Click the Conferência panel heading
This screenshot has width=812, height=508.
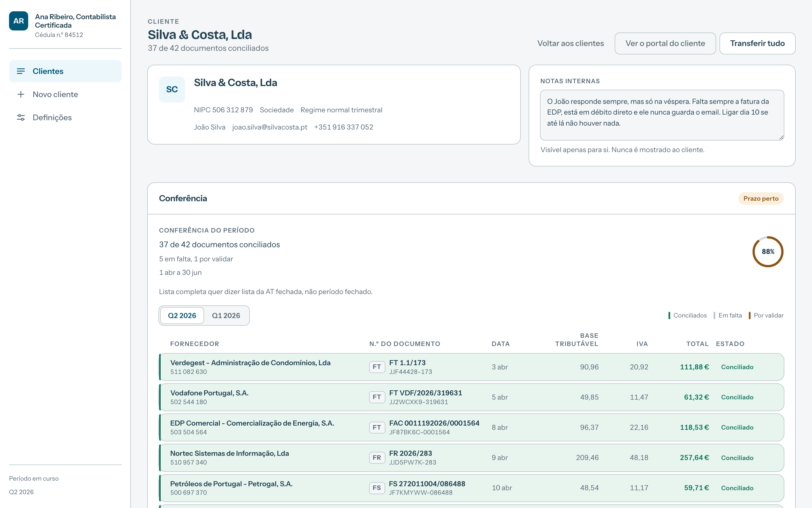point(183,198)
